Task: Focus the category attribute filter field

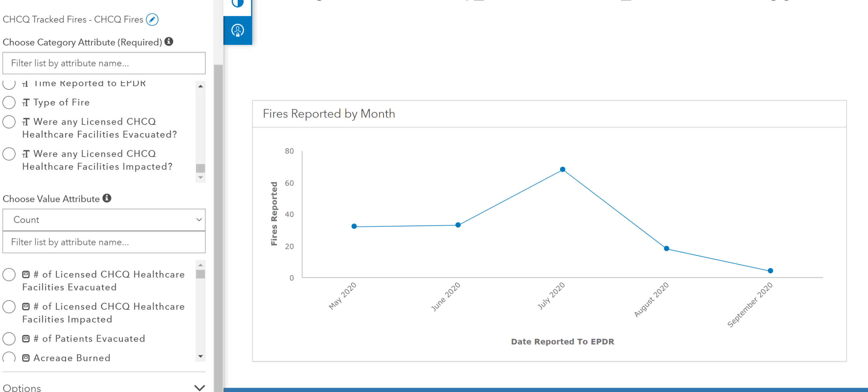Action: 104,63
